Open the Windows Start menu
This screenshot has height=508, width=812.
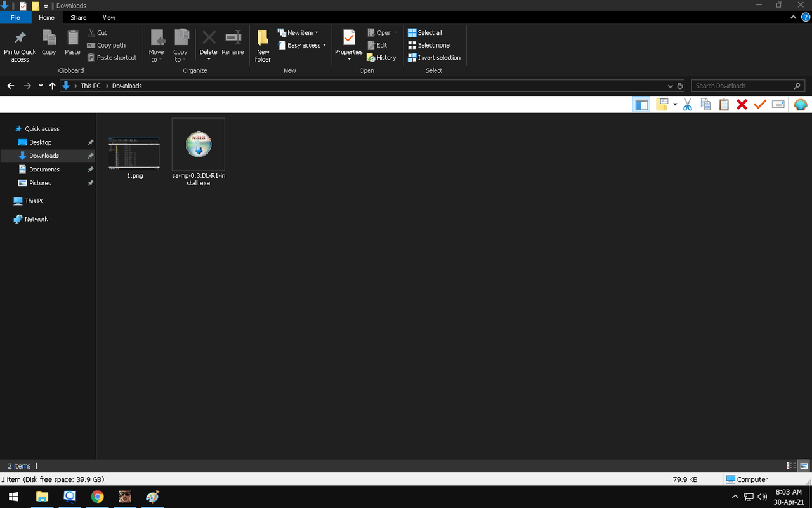pos(13,497)
